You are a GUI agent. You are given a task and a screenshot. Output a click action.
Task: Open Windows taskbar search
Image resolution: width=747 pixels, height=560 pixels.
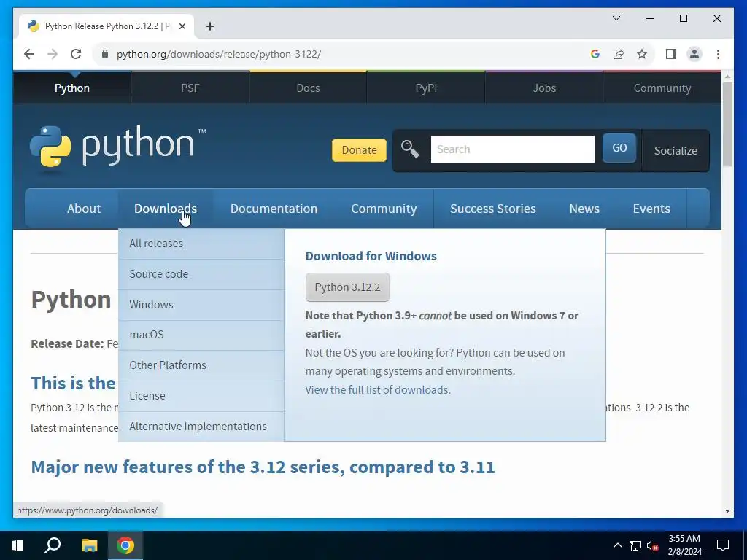pyautogui.click(x=53, y=545)
